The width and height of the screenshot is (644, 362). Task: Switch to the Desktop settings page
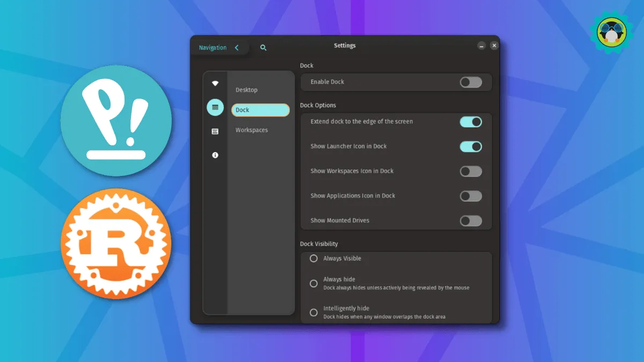(246, 90)
